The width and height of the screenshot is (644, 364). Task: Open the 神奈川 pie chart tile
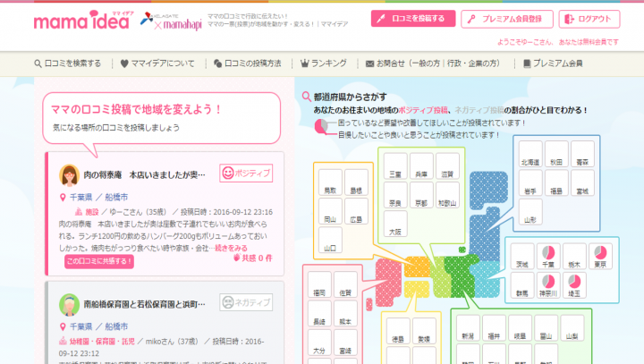[x=548, y=285]
